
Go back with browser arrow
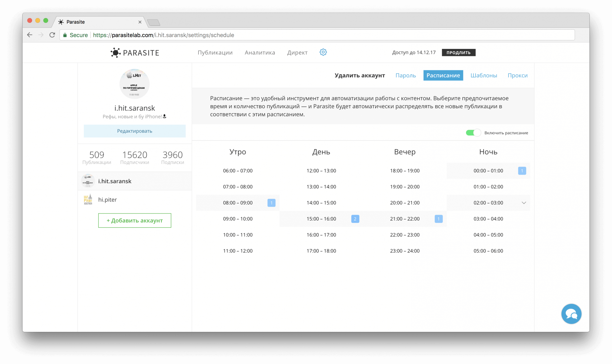(x=30, y=35)
